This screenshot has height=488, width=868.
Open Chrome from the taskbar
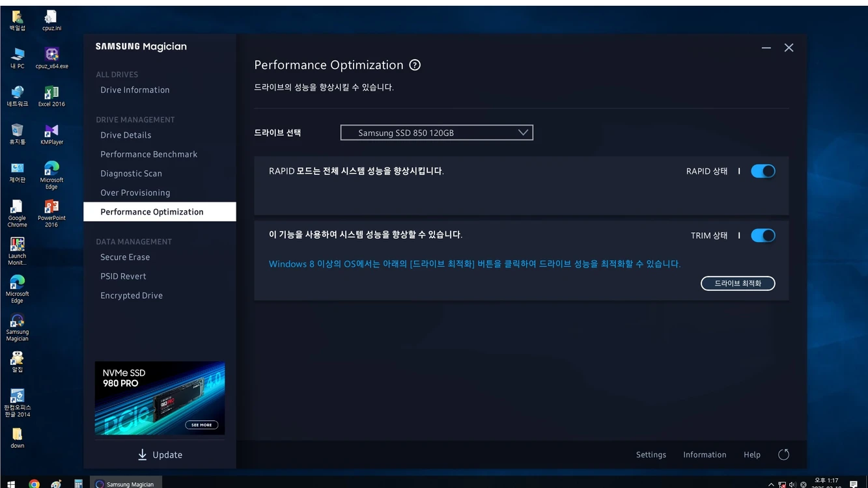pyautogui.click(x=34, y=484)
